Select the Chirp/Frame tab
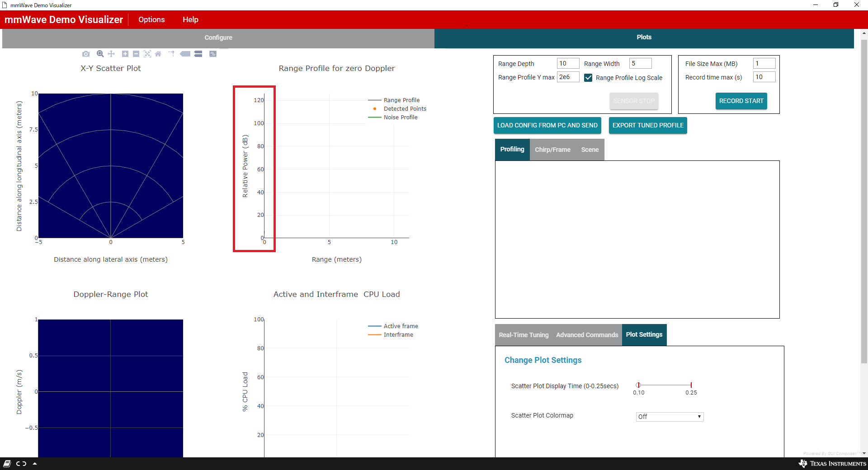 click(x=552, y=150)
